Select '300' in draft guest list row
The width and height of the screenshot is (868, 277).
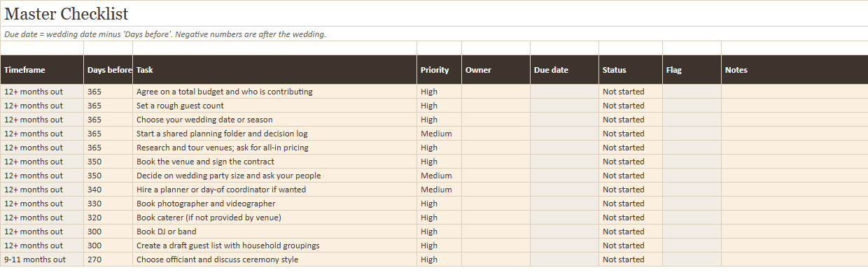point(108,246)
